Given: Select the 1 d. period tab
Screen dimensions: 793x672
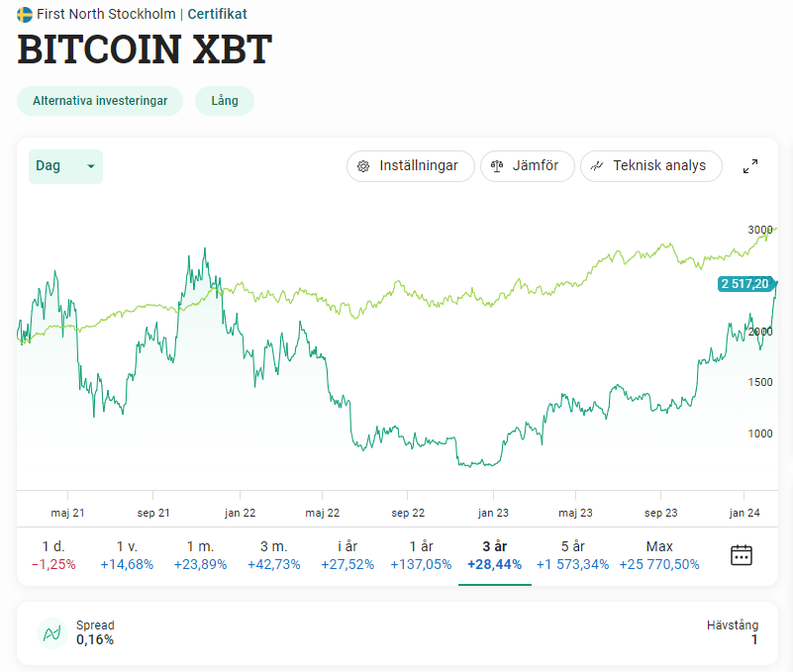Looking at the screenshot, I should pyautogui.click(x=53, y=555).
